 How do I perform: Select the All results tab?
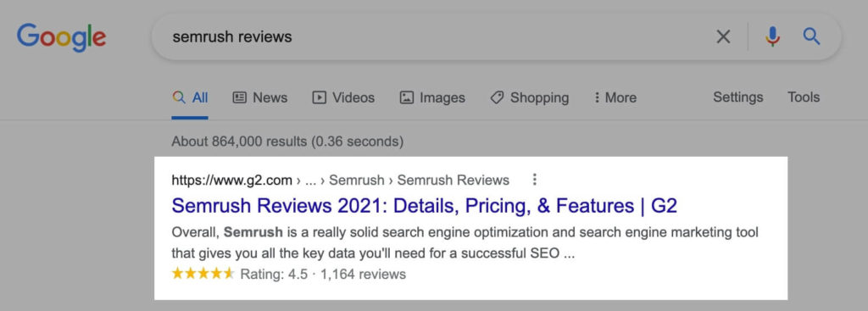point(190,98)
